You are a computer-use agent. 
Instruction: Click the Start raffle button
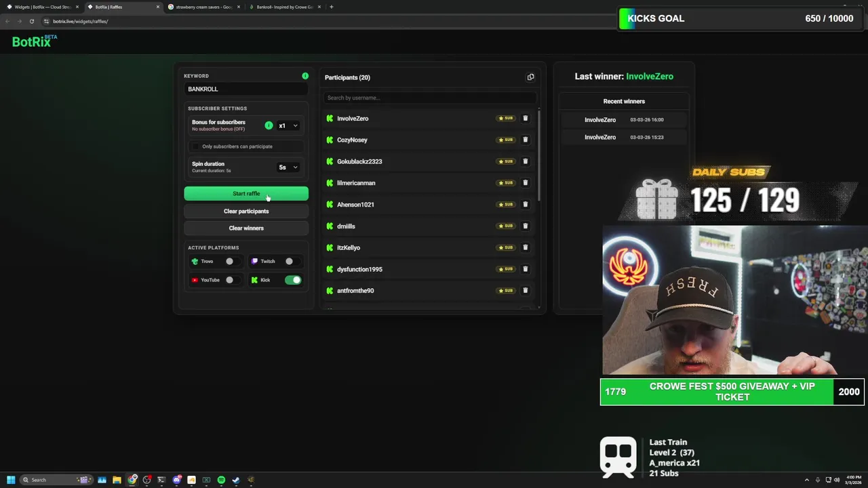[246, 194]
